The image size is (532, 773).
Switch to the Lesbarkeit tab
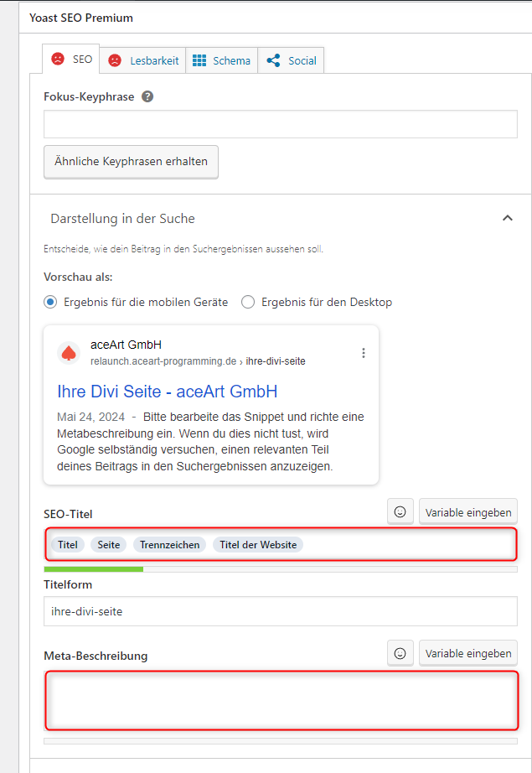click(142, 60)
